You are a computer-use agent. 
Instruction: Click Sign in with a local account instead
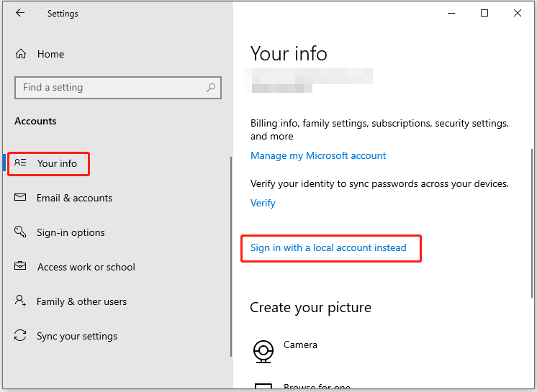(328, 247)
